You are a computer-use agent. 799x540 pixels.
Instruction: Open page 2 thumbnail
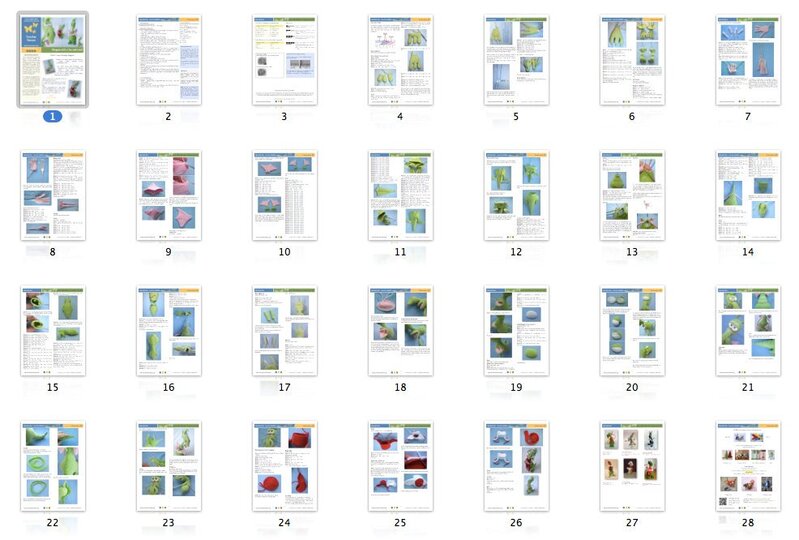[x=168, y=59]
